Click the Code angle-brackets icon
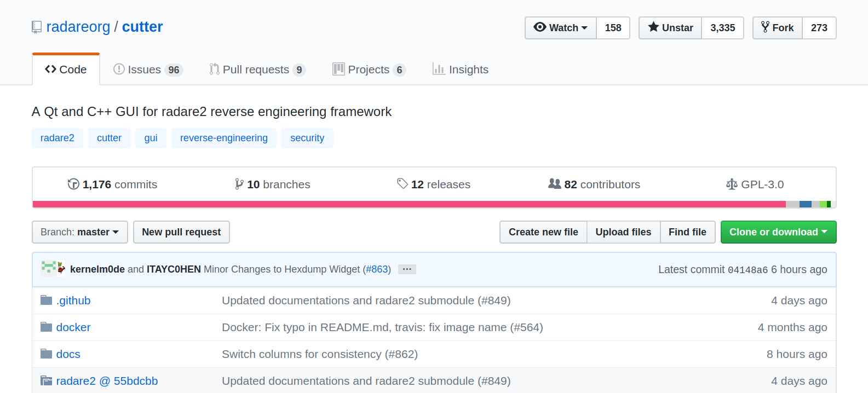The width and height of the screenshot is (868, 393). click(50, 69)
